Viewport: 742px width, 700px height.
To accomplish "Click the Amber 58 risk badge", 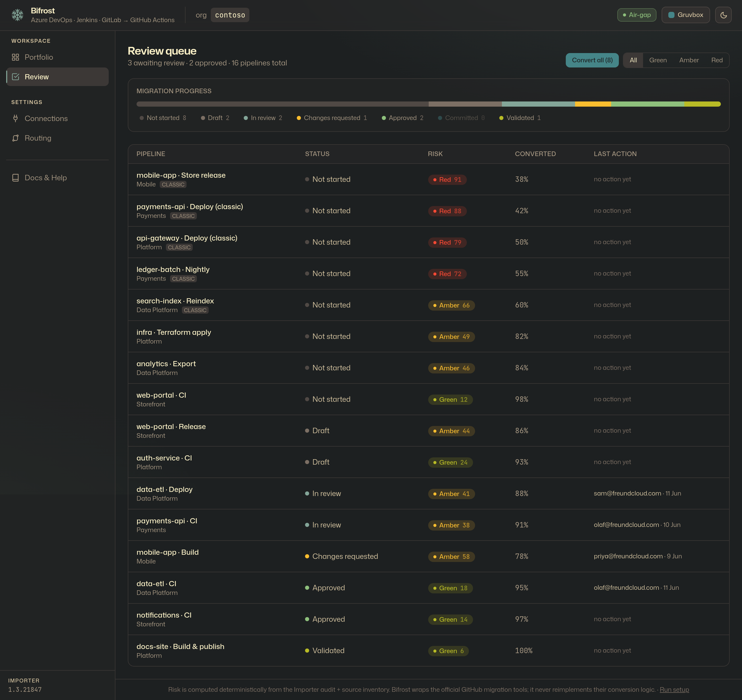I will tap(451, 557).
